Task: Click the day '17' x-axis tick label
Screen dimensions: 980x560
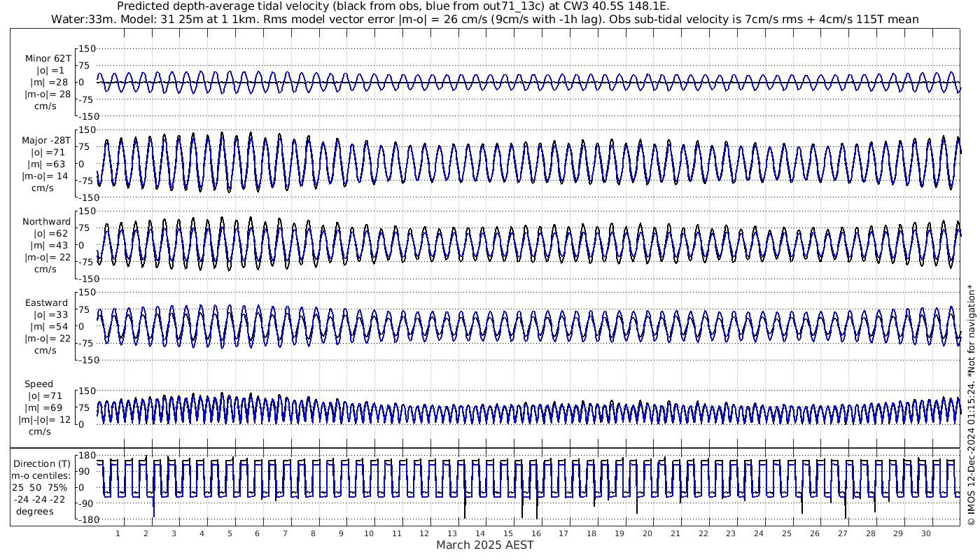Action: pyautogui.click(x=563, y=533)
